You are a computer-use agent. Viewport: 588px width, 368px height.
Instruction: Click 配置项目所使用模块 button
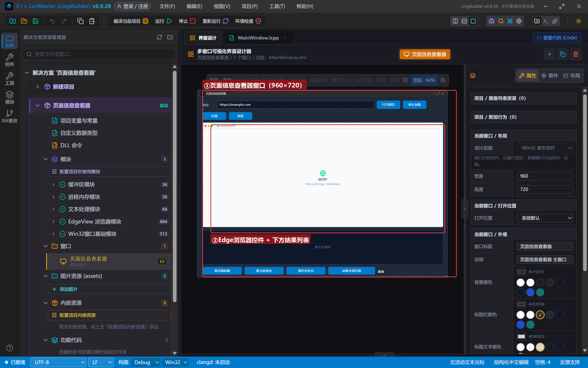109,172
